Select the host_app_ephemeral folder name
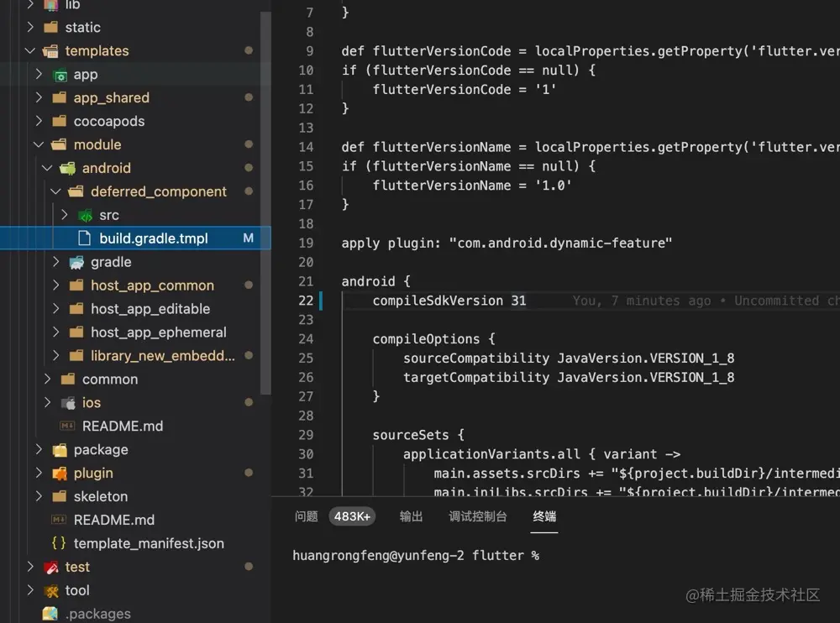 [159, 332]
